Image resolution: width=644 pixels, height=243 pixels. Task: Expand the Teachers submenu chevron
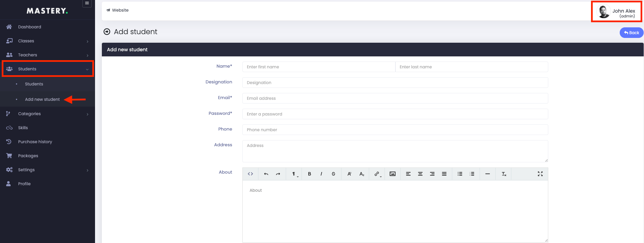pos(88,55)
